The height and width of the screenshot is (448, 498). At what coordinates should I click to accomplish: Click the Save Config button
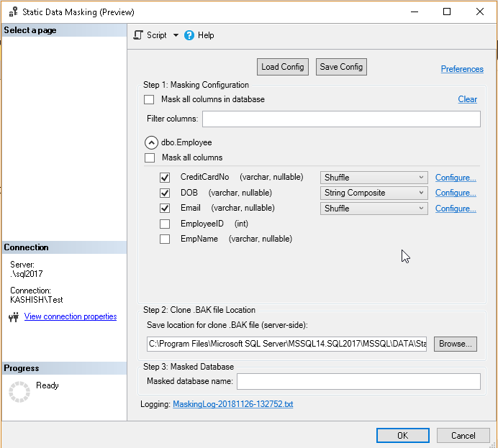click(x=341, y=67)
